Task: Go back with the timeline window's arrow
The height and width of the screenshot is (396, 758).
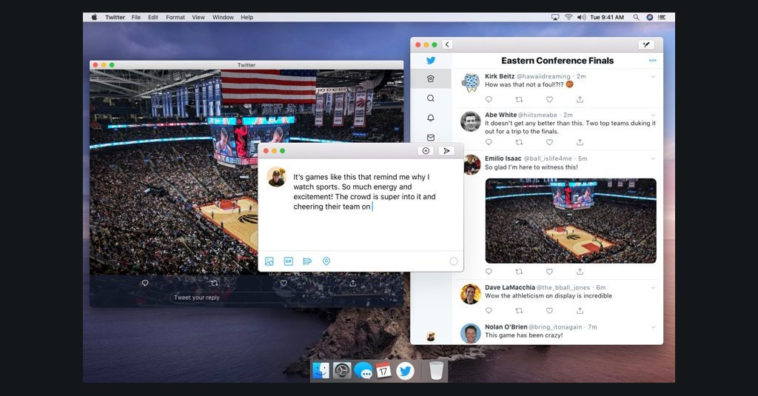Action: [x=447, y=44]
